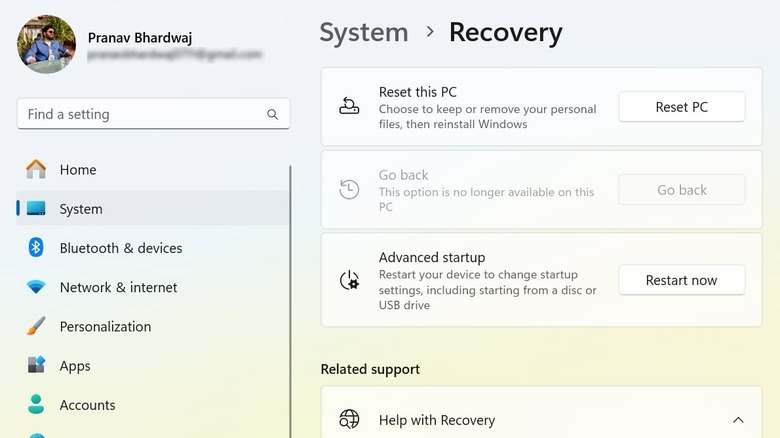This screenshot has width=780, height=438.
Task: Click the Apps icon in sidebar
Action: click(36, 366)
